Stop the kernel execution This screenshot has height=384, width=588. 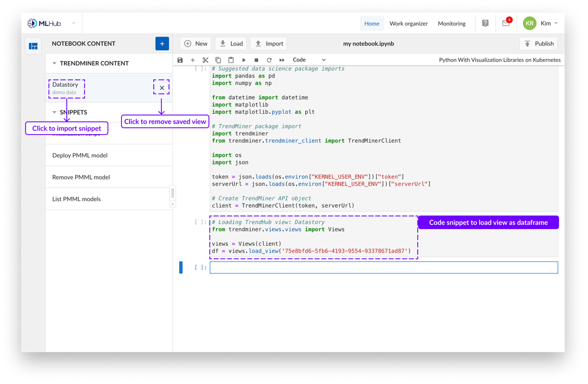pos(256,60)
